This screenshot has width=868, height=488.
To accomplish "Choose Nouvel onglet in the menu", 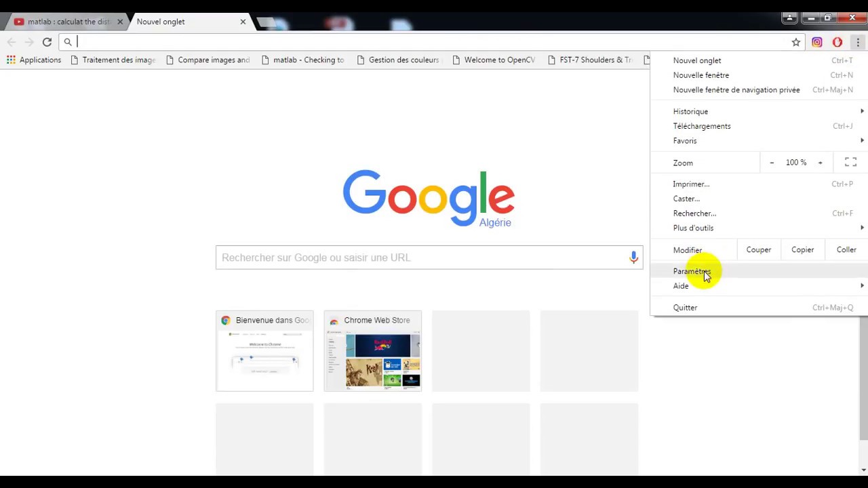I will pyautogui.click(x=759, y=60).
